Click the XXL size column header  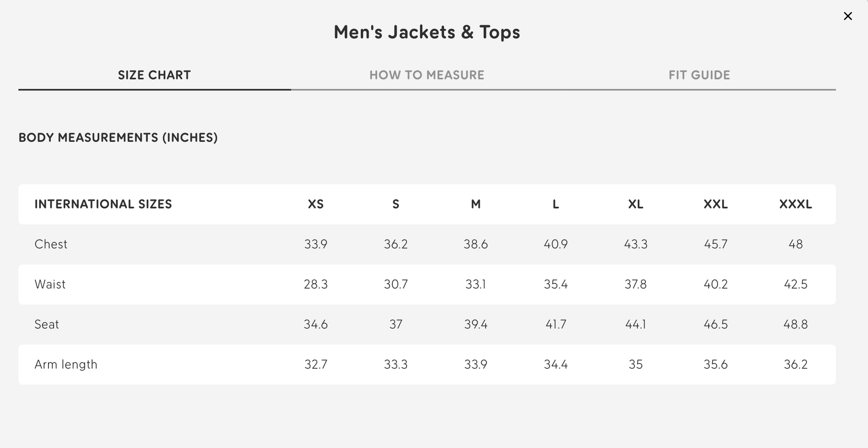click(x=716, y=204)
